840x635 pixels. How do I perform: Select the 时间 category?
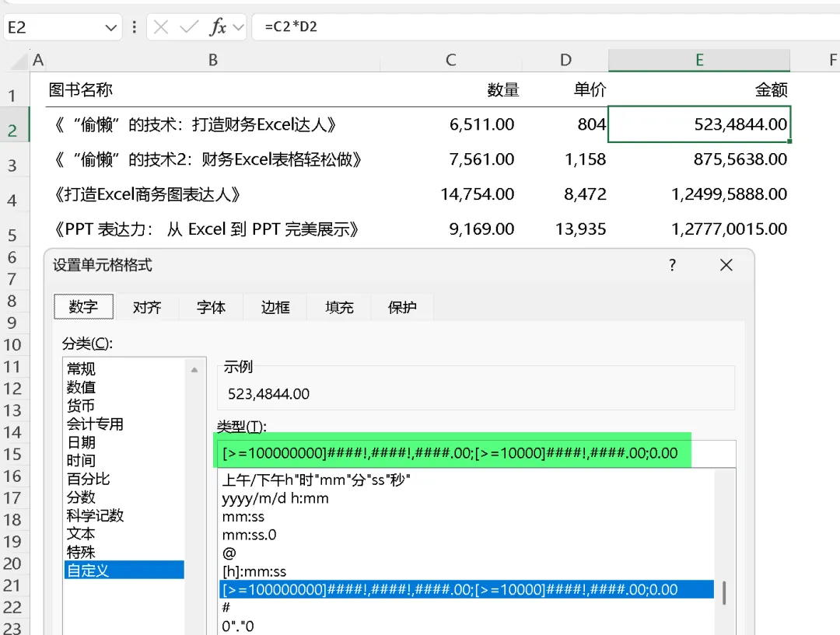click(124, 460)
